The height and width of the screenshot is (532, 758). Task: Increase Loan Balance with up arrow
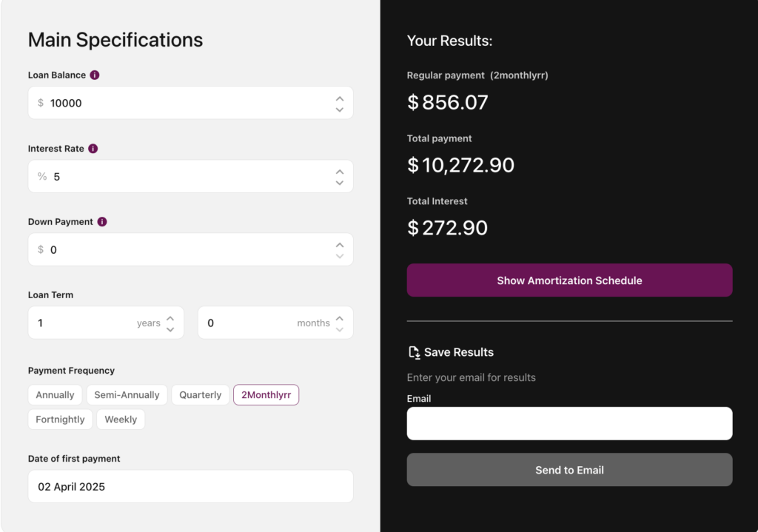click(339, 98)
